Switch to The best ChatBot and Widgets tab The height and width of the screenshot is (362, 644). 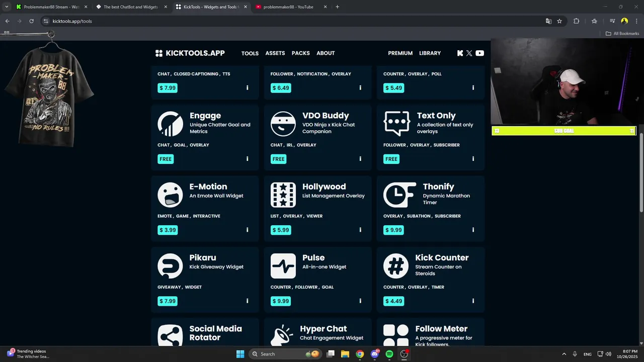coord(132,7)
